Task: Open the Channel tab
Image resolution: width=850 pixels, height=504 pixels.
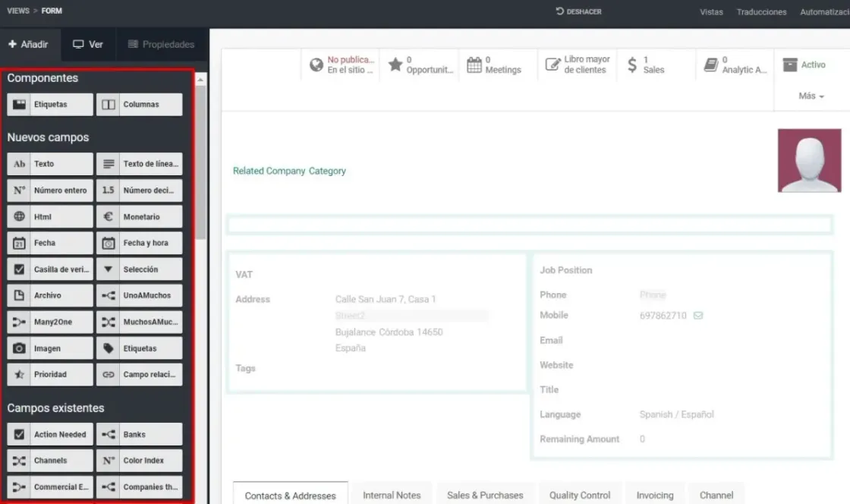Action: 716,495
